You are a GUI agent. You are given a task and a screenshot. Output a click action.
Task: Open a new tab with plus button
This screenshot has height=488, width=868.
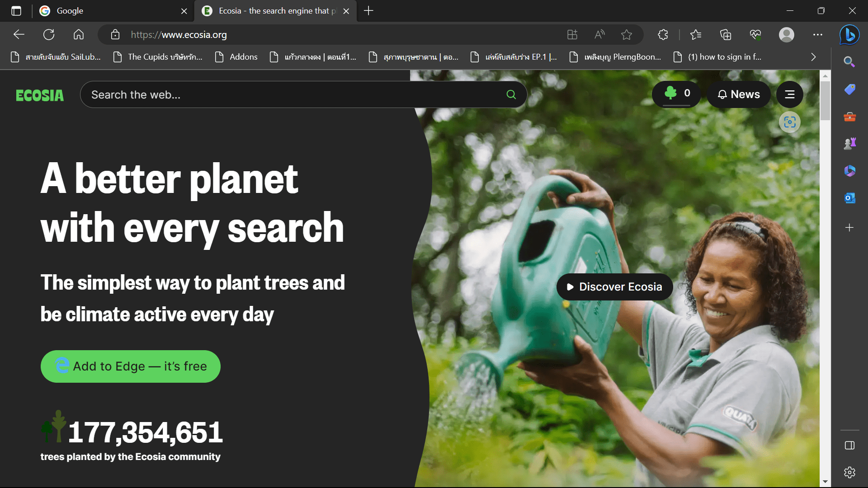tap(368, 11)
